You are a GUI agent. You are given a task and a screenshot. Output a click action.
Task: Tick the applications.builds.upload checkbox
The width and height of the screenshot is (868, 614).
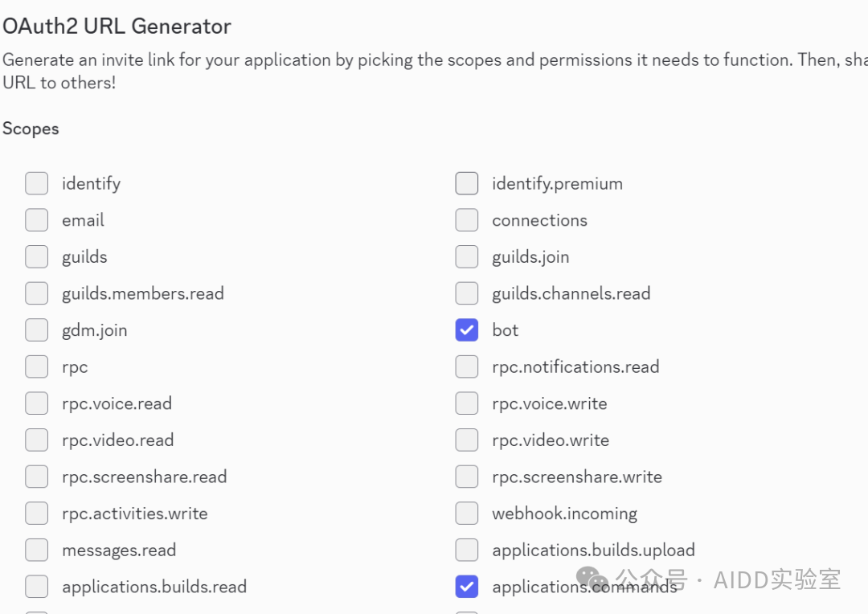pyautogui.click(x=467, y=550)
